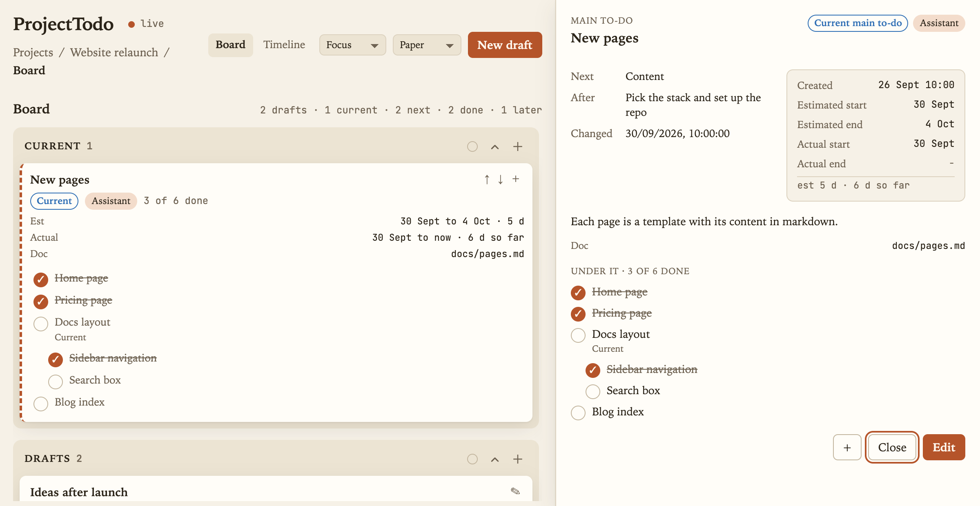
Task: Uncheck Pricing page in board card
Action: click(x=41, y=302)
